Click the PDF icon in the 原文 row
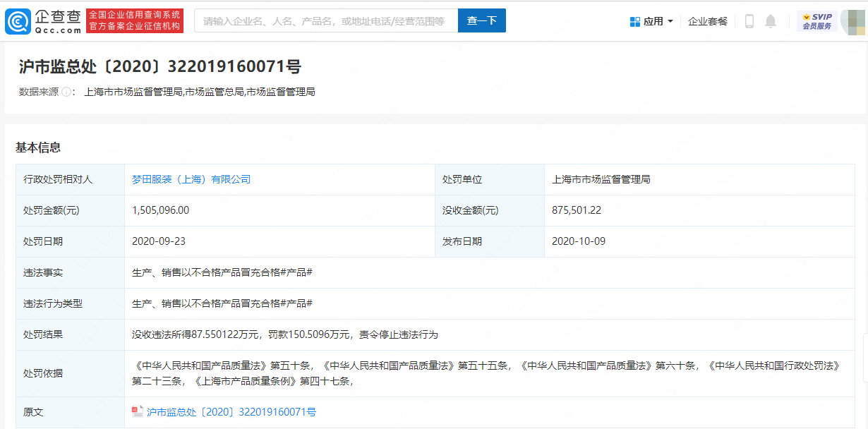This screenshot has width=868, height=429. coord(138,411)
